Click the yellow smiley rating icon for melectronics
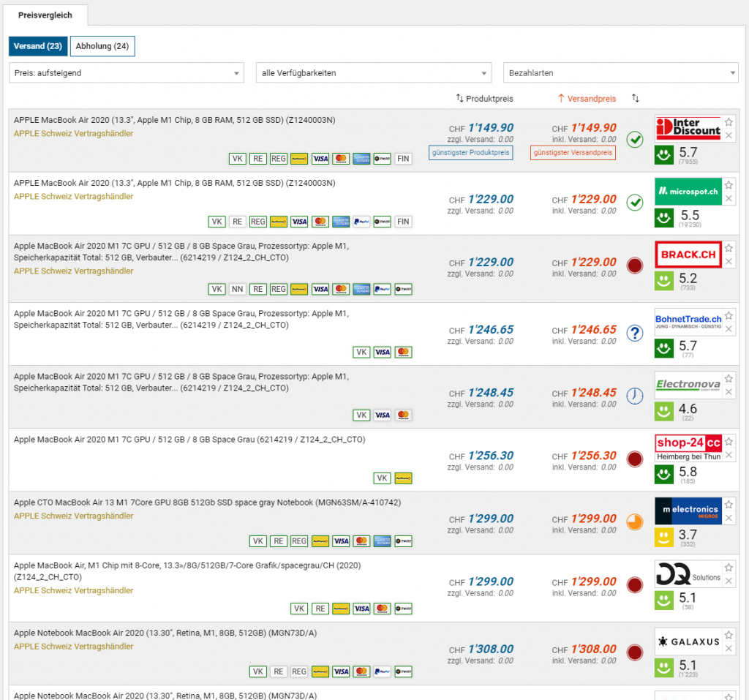The height and width of the screenshot is (700, 749). pos(663,538)
